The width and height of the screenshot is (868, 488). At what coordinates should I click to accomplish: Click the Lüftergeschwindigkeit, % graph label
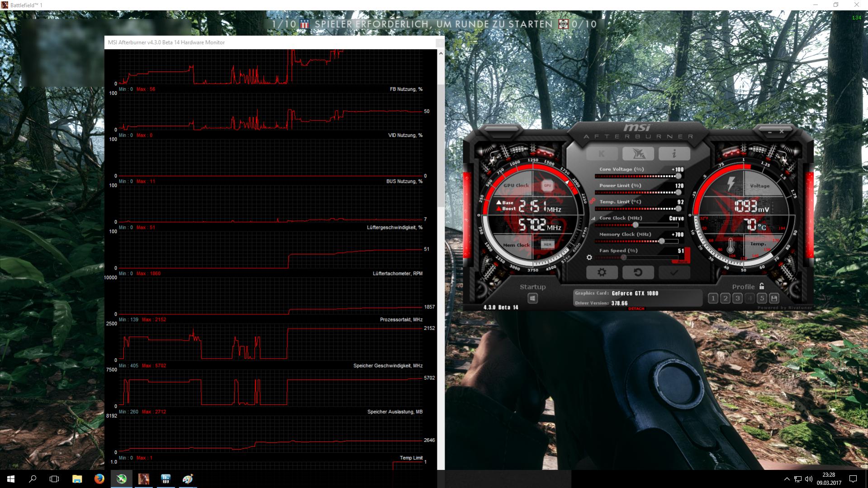click(x=394, y=227)
